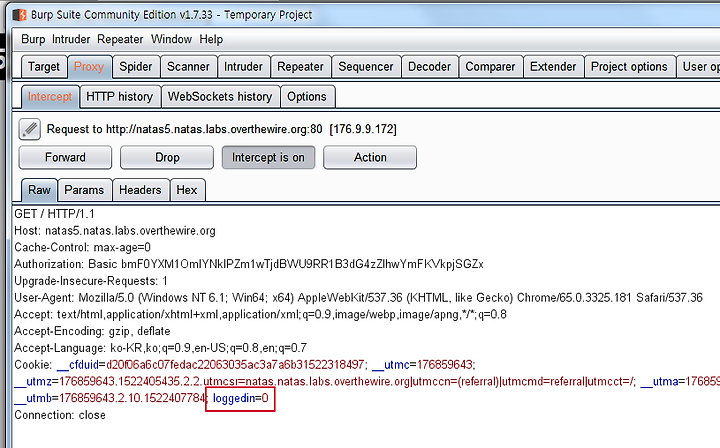Open the Repeater menu in menu bar
The width and height of the screenshot is (720, 448).
[x=120, y=39]
